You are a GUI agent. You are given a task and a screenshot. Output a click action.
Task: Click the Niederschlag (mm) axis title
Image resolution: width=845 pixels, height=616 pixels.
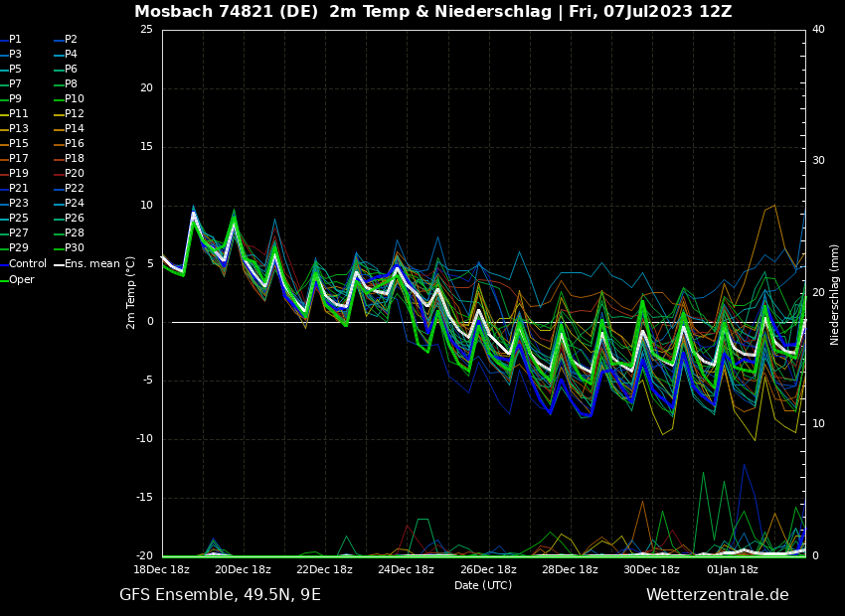coord(835,294)
